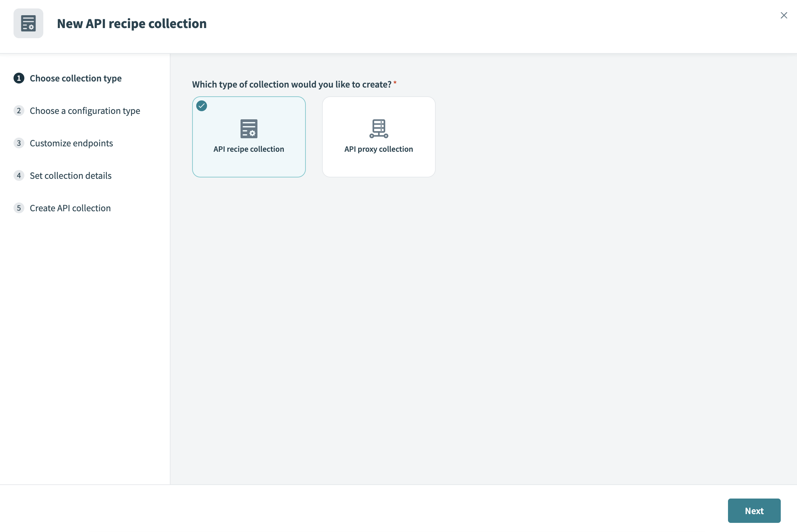Click the step 5 Create API collection label
This screenshot has width=797, height=532.
(70, 208)
